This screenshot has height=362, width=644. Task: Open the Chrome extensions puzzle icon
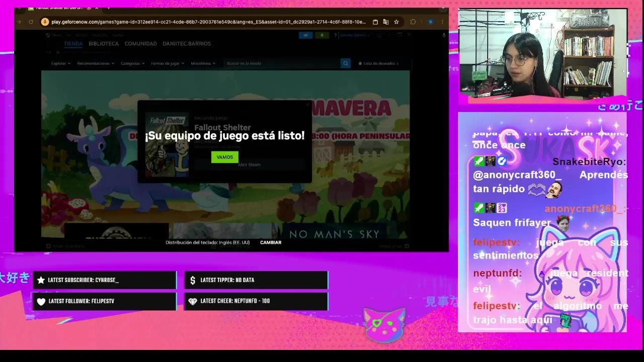click(x=413, y=22)
